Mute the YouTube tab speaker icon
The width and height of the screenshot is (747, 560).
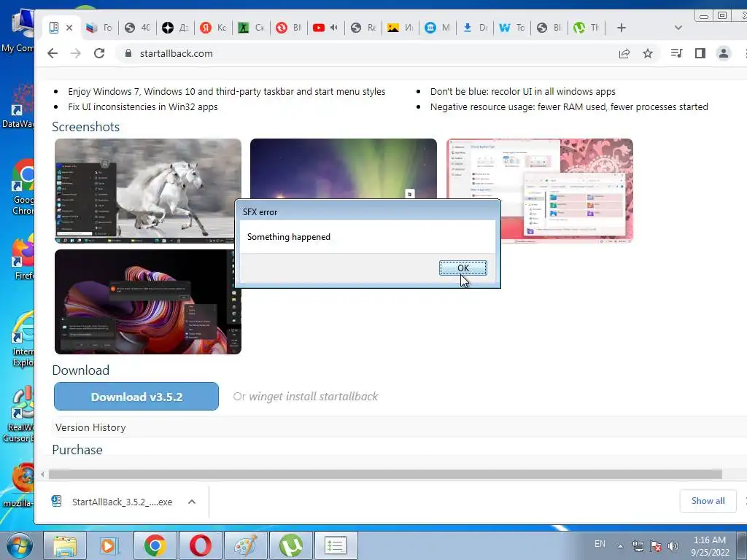coord(334,28)
